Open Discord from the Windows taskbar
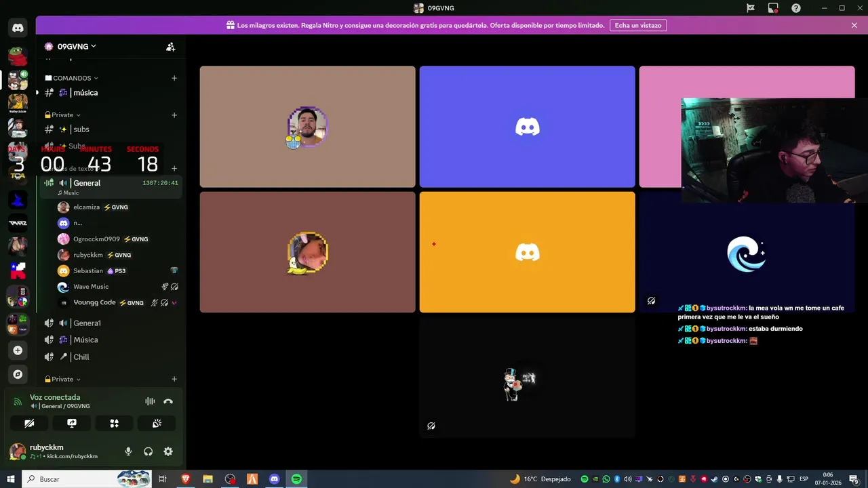The height and width of the screenshot is (488, 868). point(274,479)
